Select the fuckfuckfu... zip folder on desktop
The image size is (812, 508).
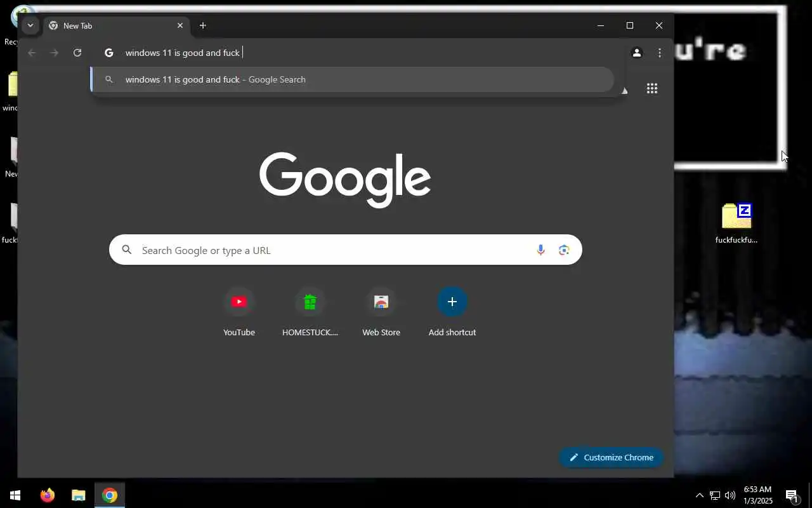coord(737,224)
